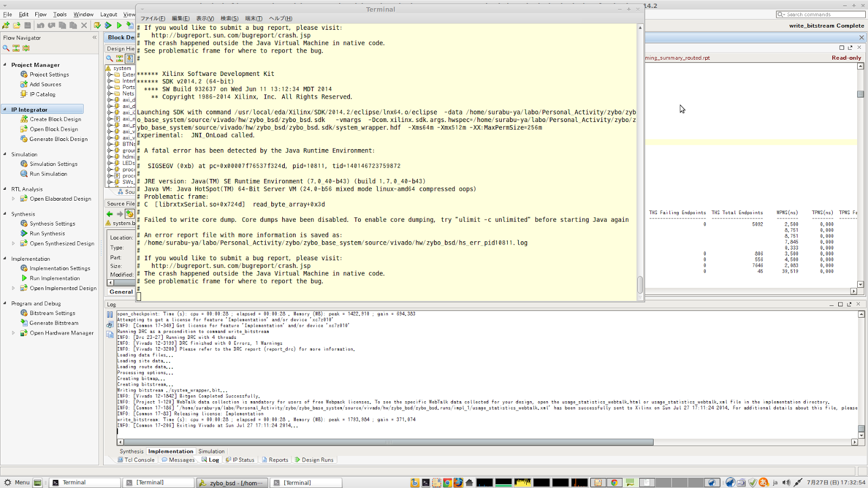Viewport: 868px width, 488px height.
Task: Click the yellow box with green checkmark icon
Action: tap(97, 25)
